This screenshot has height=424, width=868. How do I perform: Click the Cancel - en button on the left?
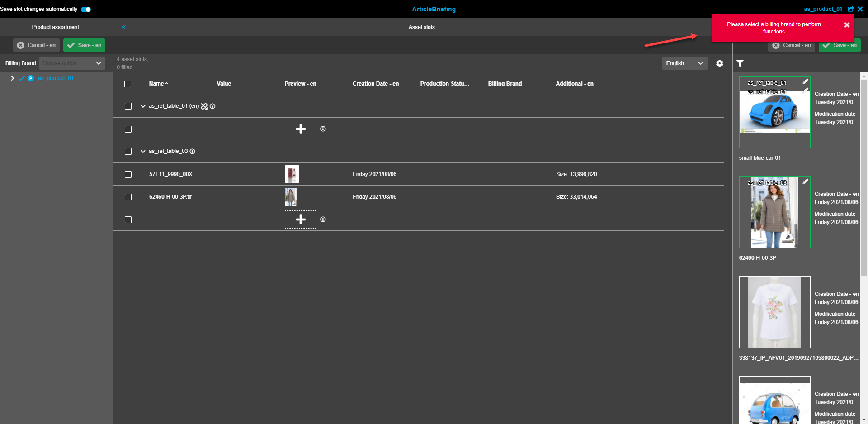click(x=36, y=45)
